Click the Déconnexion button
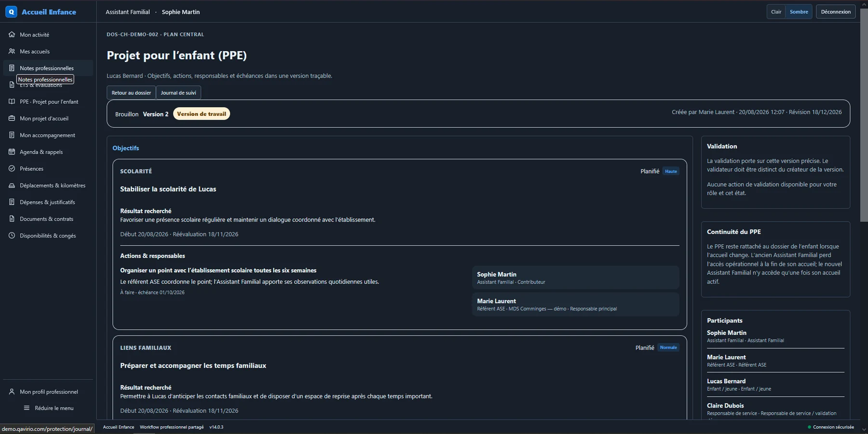Image resolution: width=868 pixels, height=434 pixels. tap(836, 12)
